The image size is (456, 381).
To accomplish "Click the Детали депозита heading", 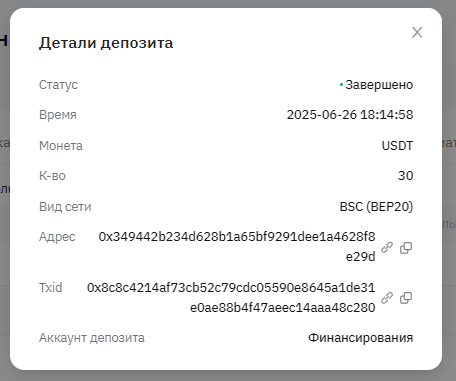I will point(106,43).
